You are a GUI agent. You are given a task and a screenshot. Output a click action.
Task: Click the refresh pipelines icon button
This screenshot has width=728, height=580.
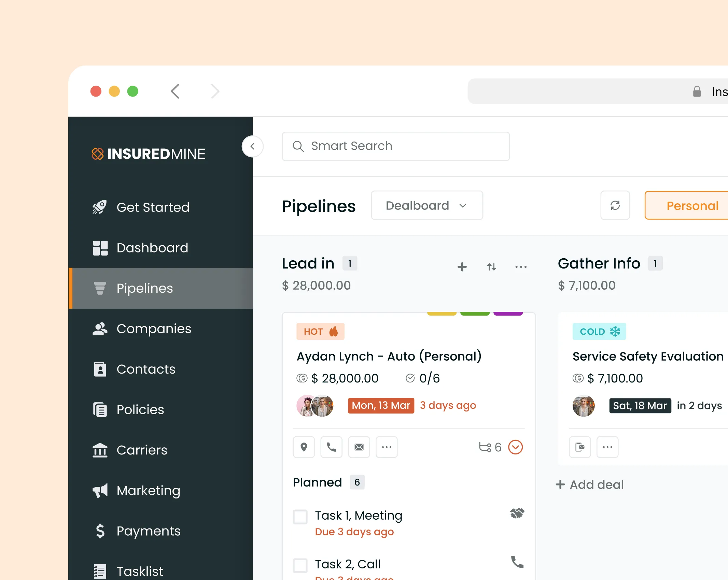(x=615, y=205)
